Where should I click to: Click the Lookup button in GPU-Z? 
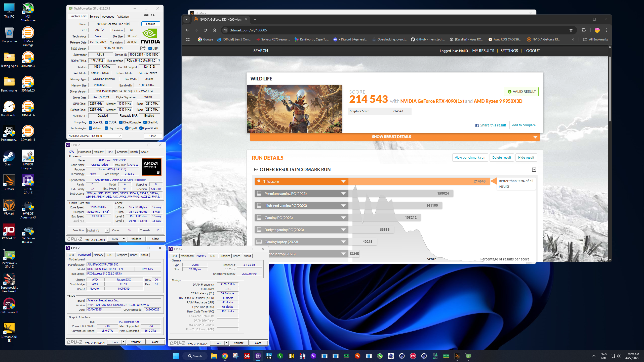pos(151,24)
